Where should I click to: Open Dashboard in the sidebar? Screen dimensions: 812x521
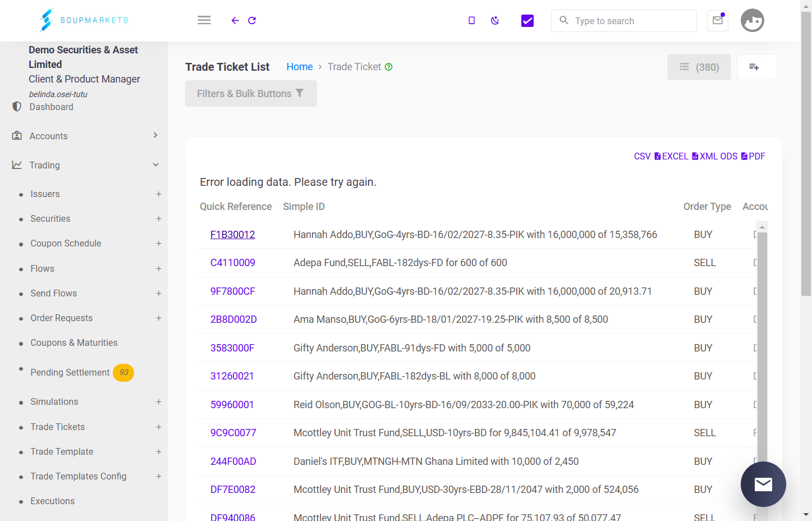51,107
